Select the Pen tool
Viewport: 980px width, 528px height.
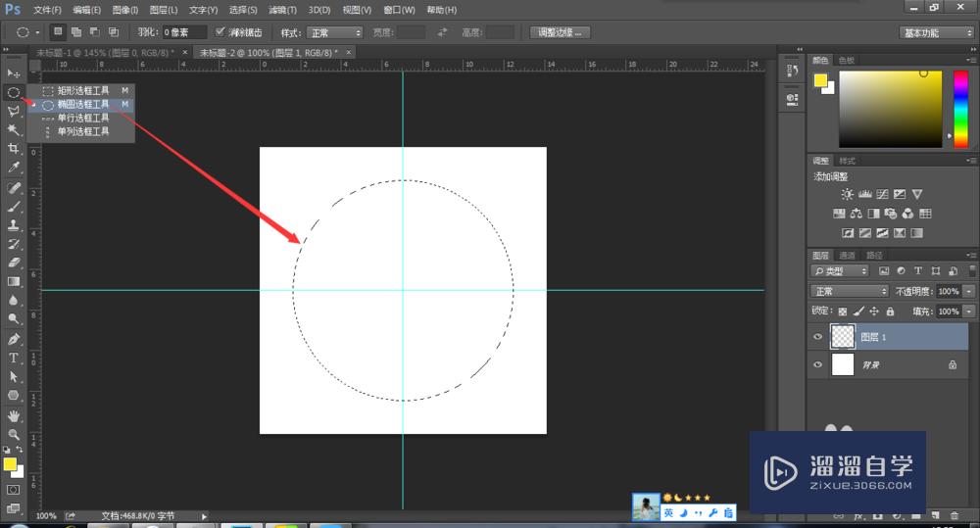[x=14, y=339]
